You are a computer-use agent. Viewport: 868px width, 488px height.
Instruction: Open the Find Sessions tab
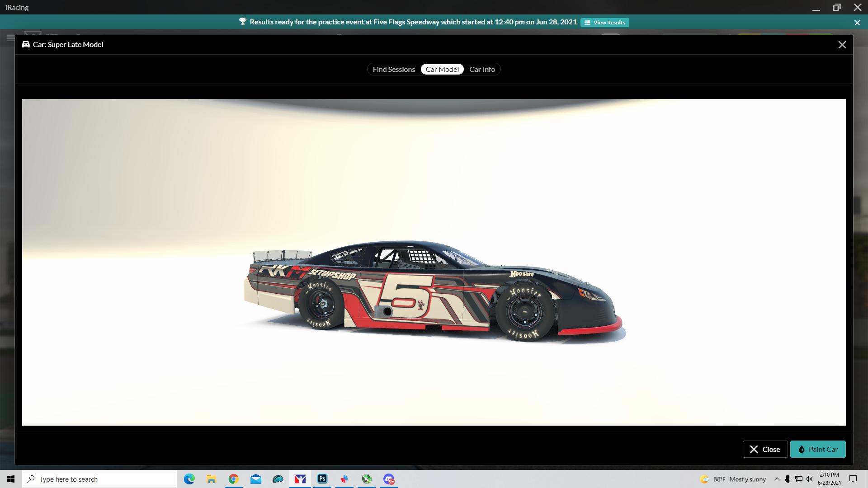pyautogui.click(x=393, y=69)
